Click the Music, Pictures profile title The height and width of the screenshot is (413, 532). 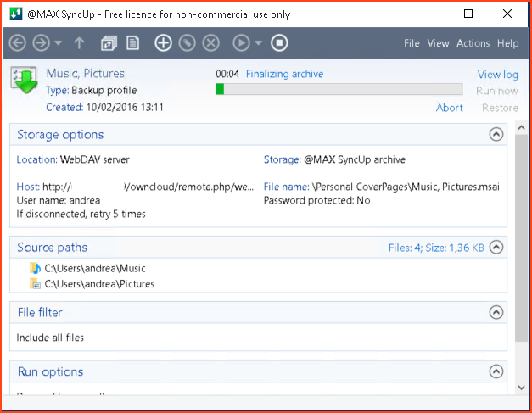tap(86, 73)
